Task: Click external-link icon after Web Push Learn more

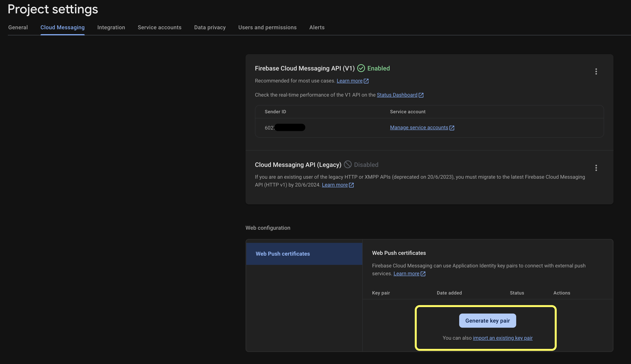Action: click(x=423, y=274)
